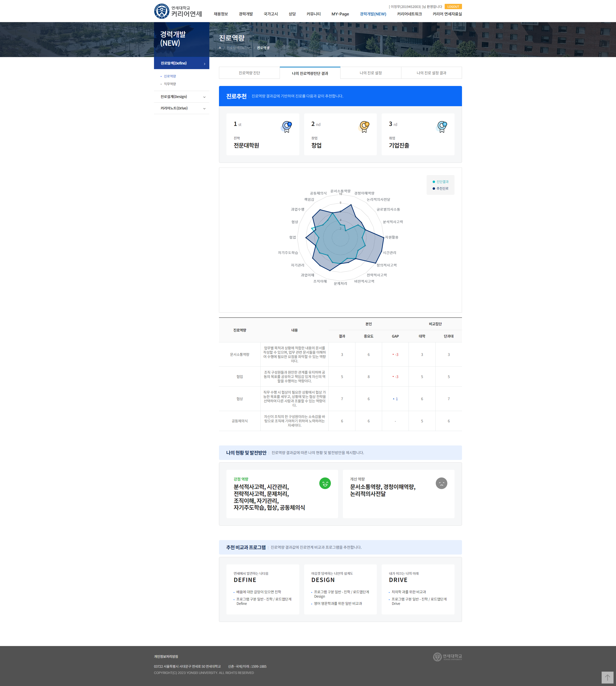616x686 pixels.
Task: Click the 1st place medal icon
Action: tap(287, 127)
